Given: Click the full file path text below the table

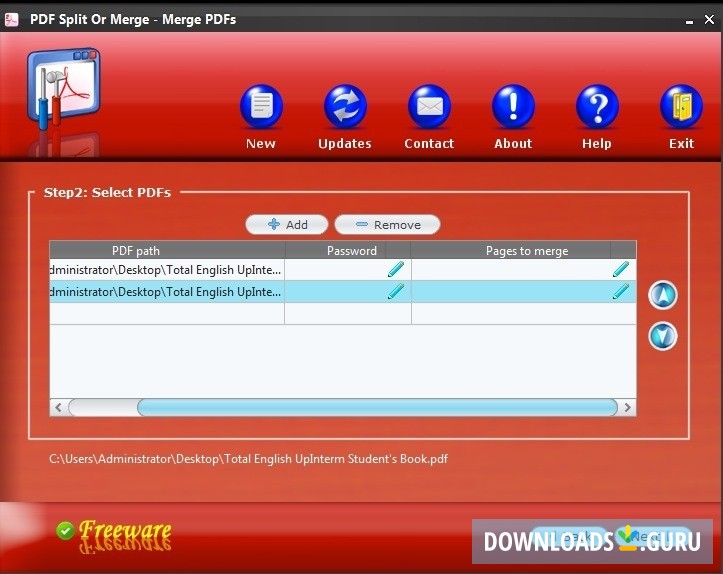Looking at the screenshot, I should click(x=249, y=459).
